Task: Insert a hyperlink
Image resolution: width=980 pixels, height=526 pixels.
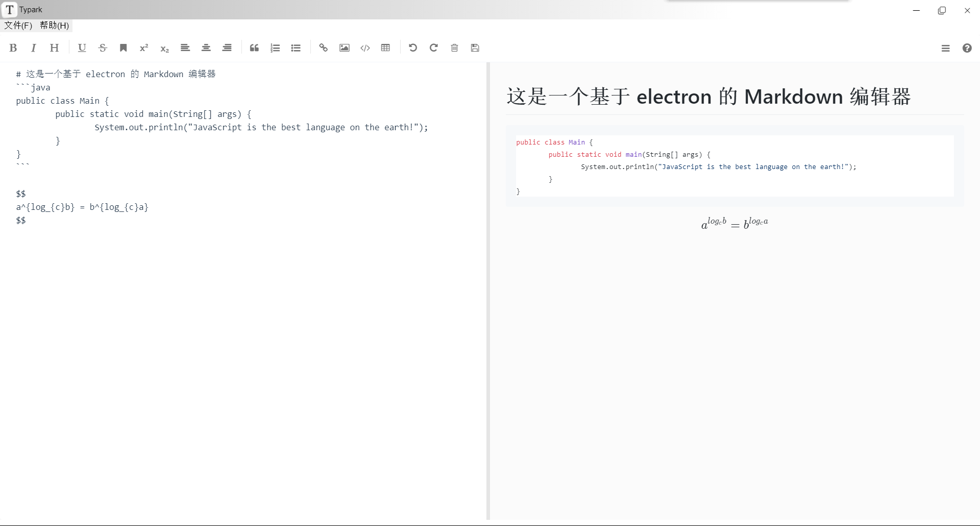Action: tap(323, 48)
